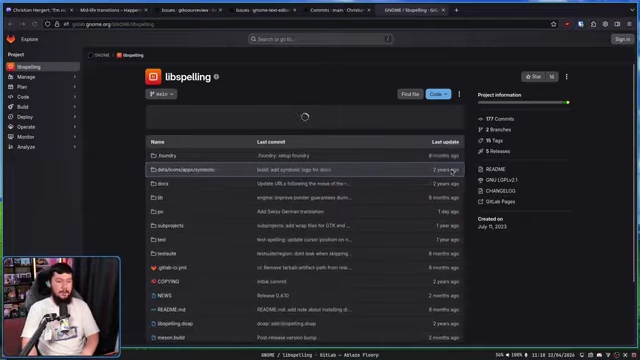The width and height of the screenshot is (640, 360).
Task: Click the language usage bar under Project information
Action: point(524,102)
